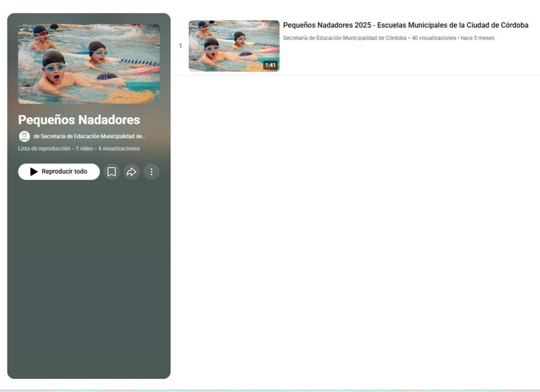Click the '4 visualizaciones' playlist stat
The image size is (540, 392).
point(119,149)
